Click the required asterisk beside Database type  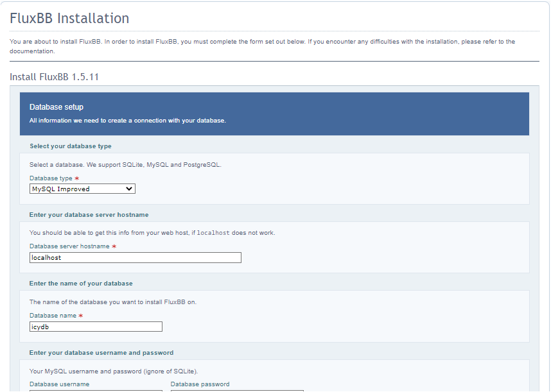click(77, 178)
